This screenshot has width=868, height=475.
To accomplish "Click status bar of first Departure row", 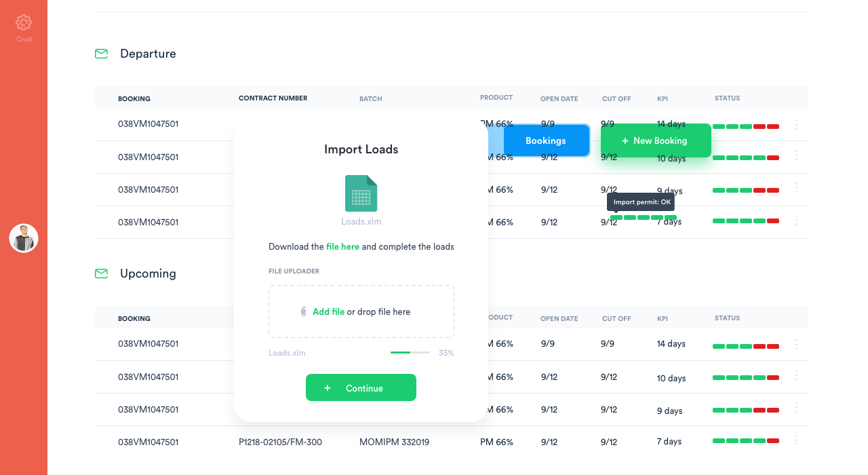I will tap(745, 126).
